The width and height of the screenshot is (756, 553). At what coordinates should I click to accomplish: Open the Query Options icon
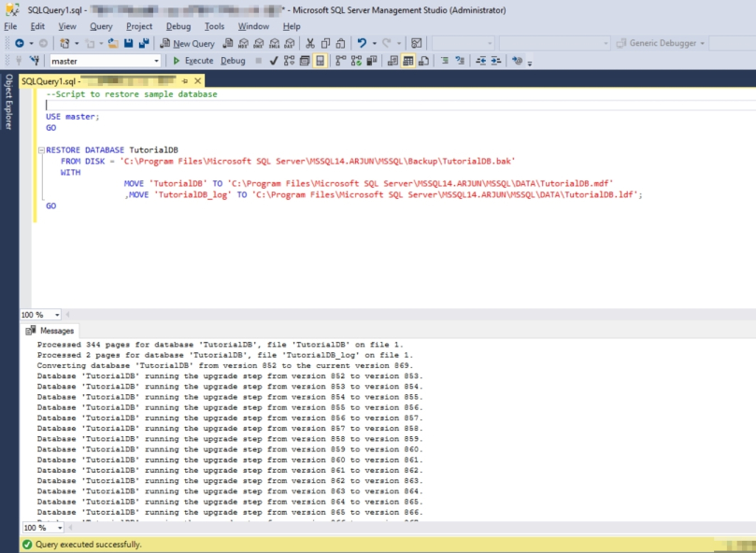[x=305, y=61]
